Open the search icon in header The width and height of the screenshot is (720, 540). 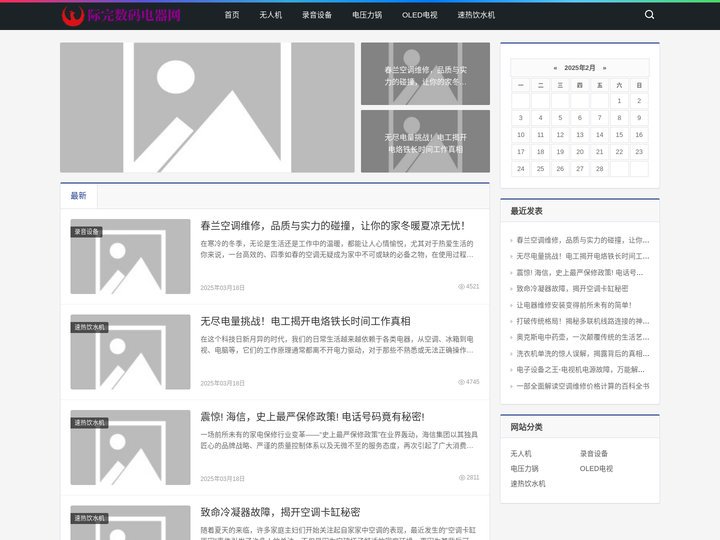[649, 15]
